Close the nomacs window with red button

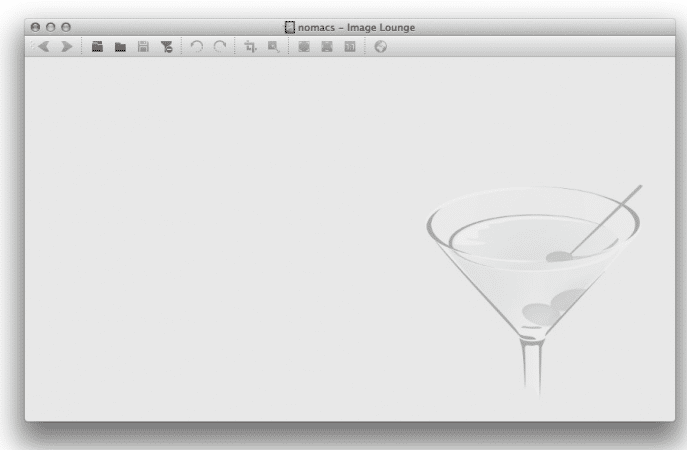pos(36,27)
